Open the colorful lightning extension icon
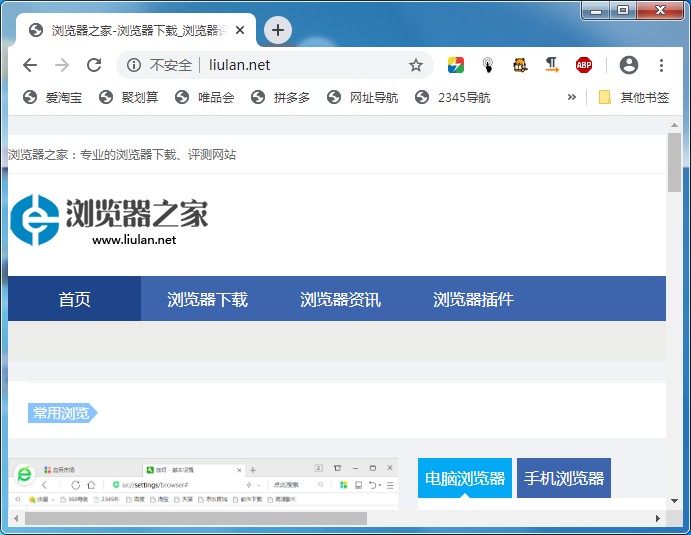This screenshot has height=535, width=691. 456,65
